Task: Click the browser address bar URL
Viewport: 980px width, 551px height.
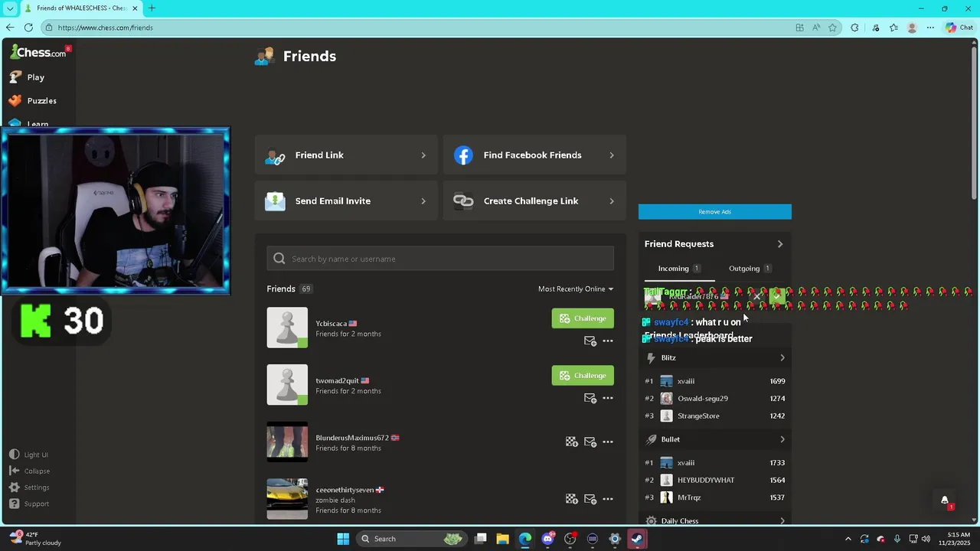Action: (x=106, y=28)
